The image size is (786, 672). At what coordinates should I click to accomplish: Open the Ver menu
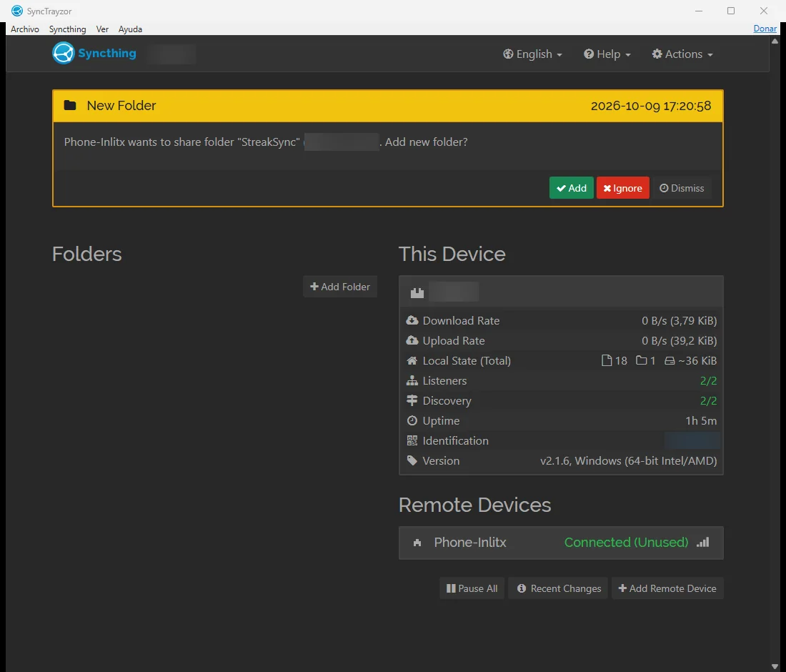pos(102,29)
